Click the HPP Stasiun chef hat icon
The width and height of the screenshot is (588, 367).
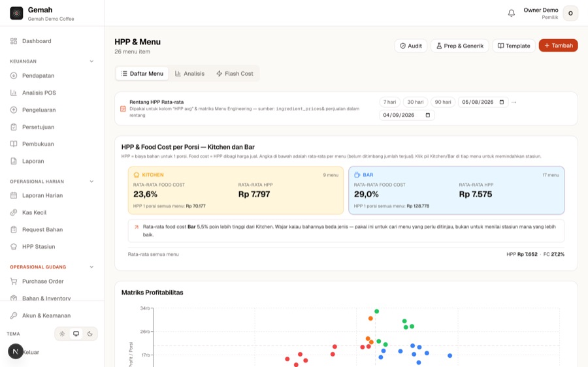14,247
